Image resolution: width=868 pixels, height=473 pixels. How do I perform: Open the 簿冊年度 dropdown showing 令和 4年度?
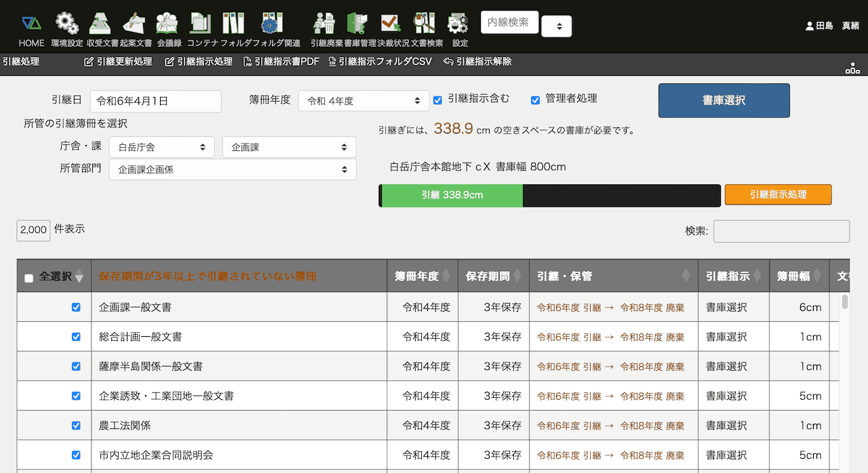coord(363,101)
